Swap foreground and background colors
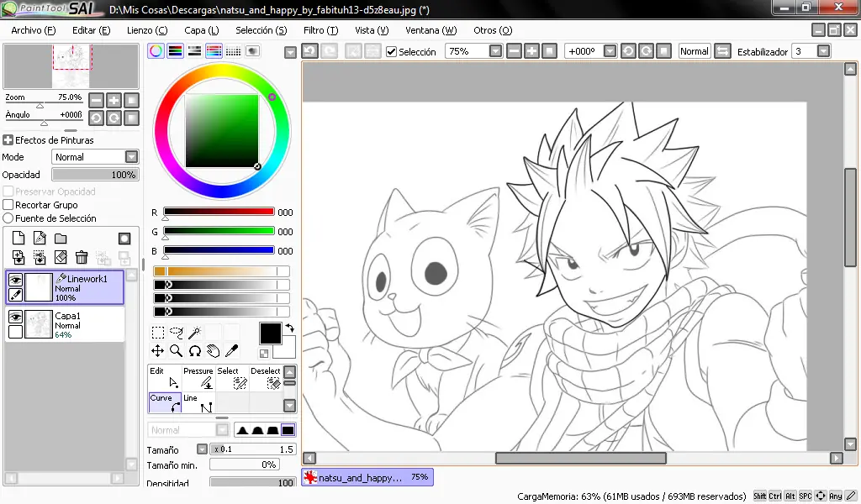 (289, 328)
